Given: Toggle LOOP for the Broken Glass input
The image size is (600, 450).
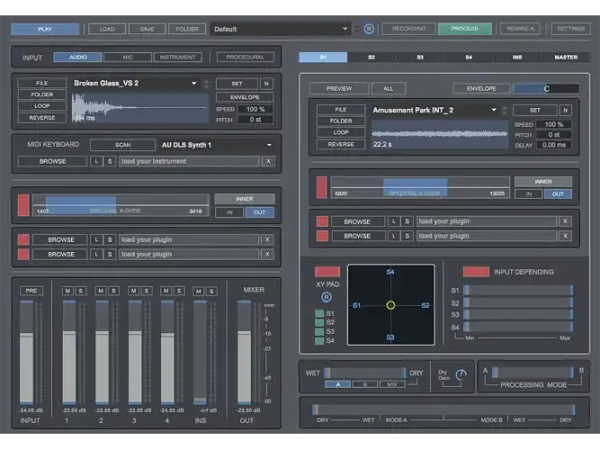Looking at the screenshot, I should click(42, 106).
